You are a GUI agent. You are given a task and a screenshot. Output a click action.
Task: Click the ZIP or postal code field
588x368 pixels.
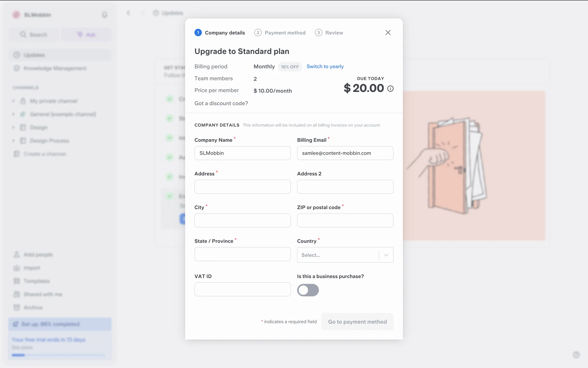tap(345, 220)
